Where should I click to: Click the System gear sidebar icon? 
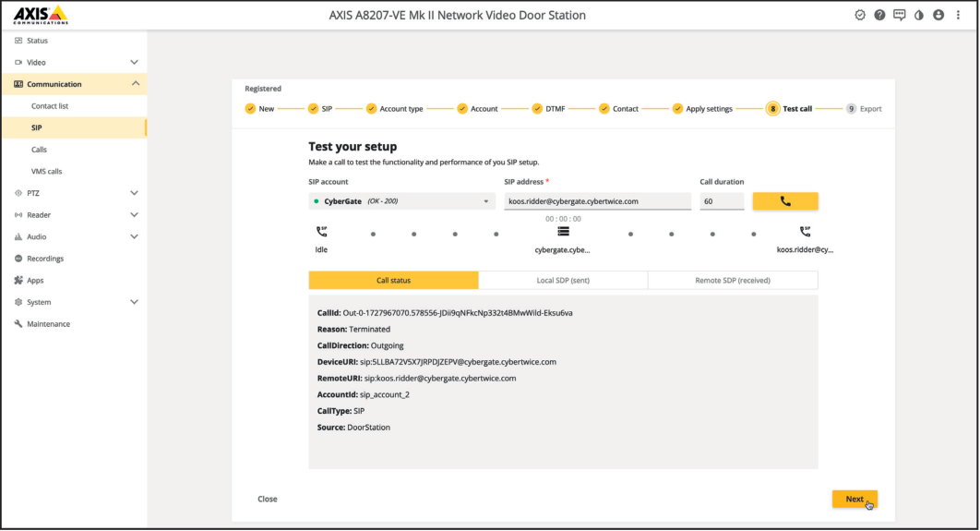pyautogui.click(x=18, y=302)
